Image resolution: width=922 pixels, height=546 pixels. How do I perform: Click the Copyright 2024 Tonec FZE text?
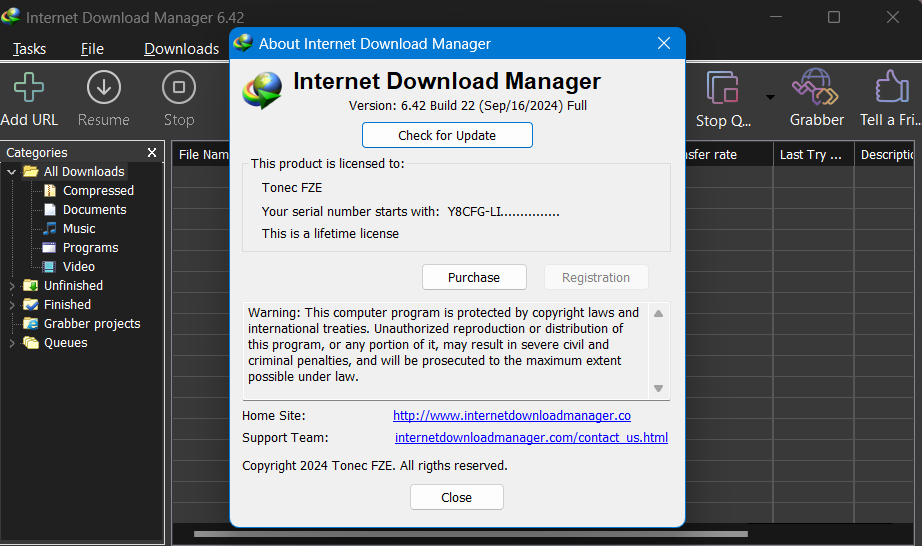(375, 465)
